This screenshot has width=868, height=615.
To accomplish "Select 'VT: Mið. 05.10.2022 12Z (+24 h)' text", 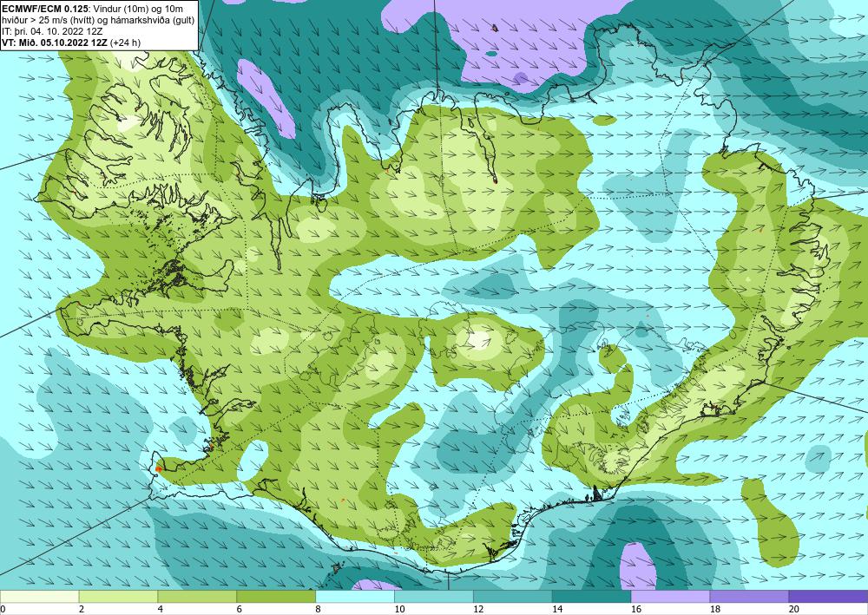I will click(71, 43).
